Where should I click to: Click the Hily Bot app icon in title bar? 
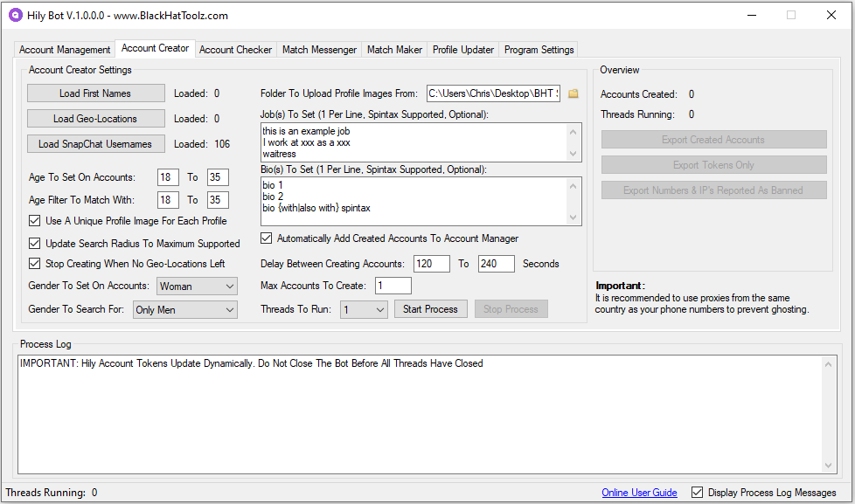click(15, 15)
